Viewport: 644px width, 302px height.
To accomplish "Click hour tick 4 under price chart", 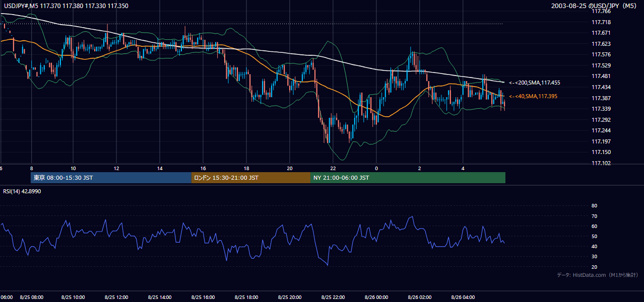I will (x=463, y=168).
